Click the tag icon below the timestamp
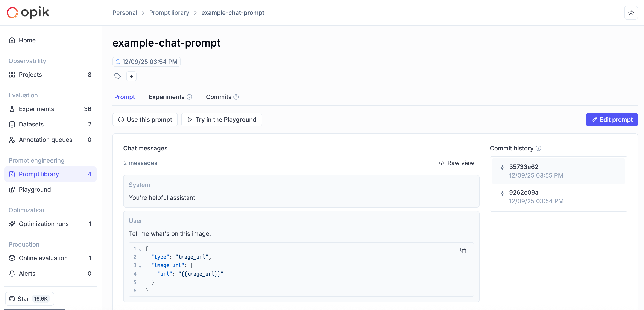This screenshot has height=310, width=644. [x=117, y=76]
